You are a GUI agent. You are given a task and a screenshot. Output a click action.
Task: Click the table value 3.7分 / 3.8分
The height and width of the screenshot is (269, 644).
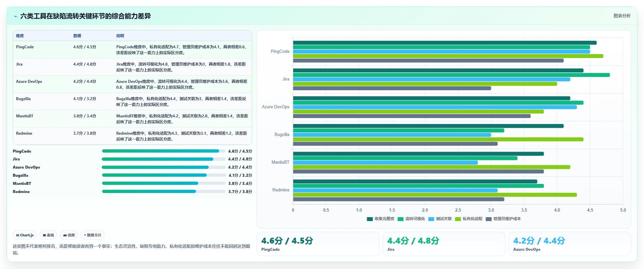tap(85, 133)
